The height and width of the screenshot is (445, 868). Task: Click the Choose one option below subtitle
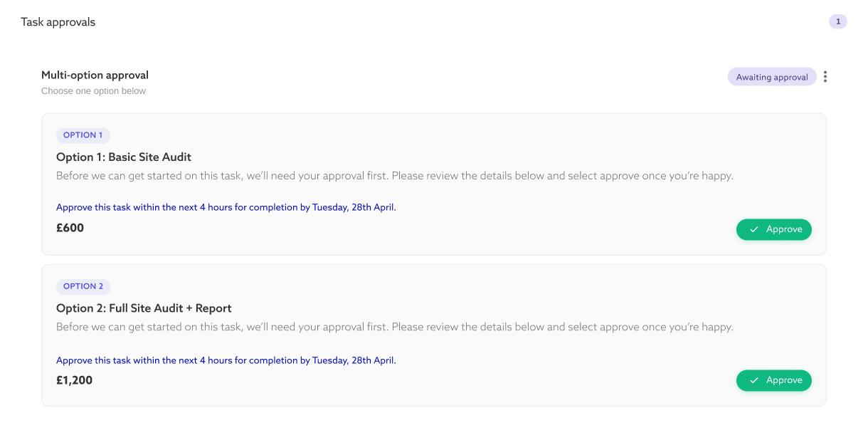93,91
